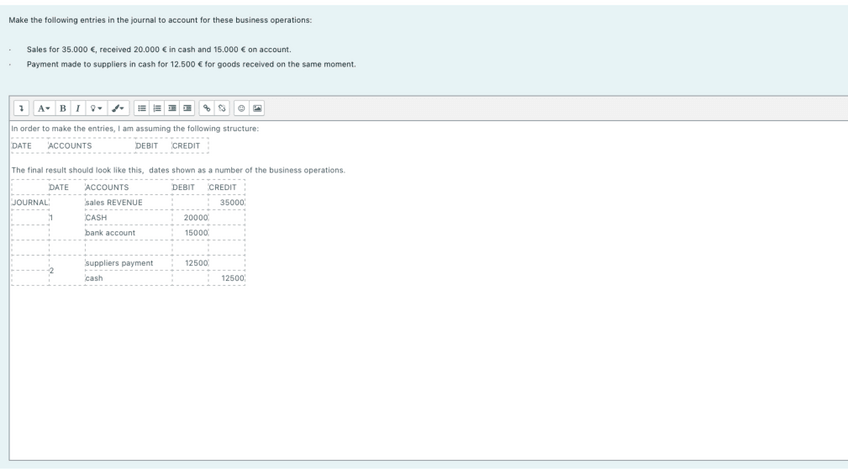Open the emoticon picker
Viewport: 848px width, 470px height.
click(x=241, y=108)
